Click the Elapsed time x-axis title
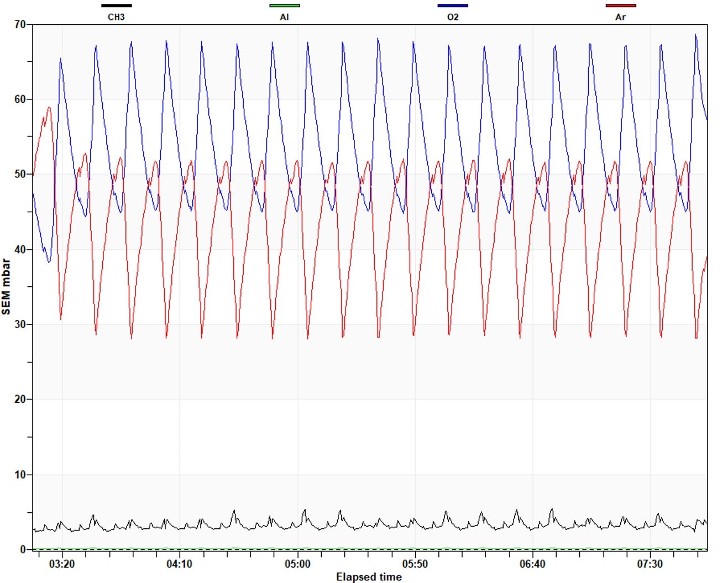728x583 pixels. tap(369, 577)
